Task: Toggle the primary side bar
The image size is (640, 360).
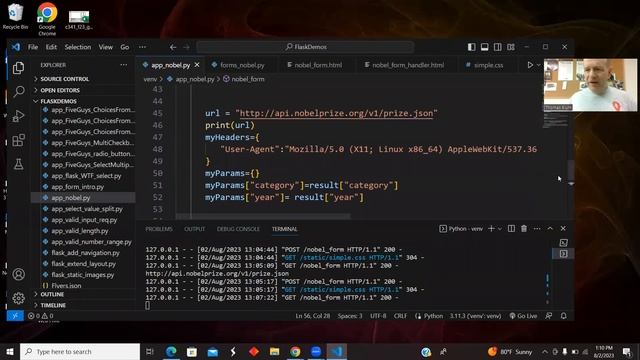Action: pos(471,47)
